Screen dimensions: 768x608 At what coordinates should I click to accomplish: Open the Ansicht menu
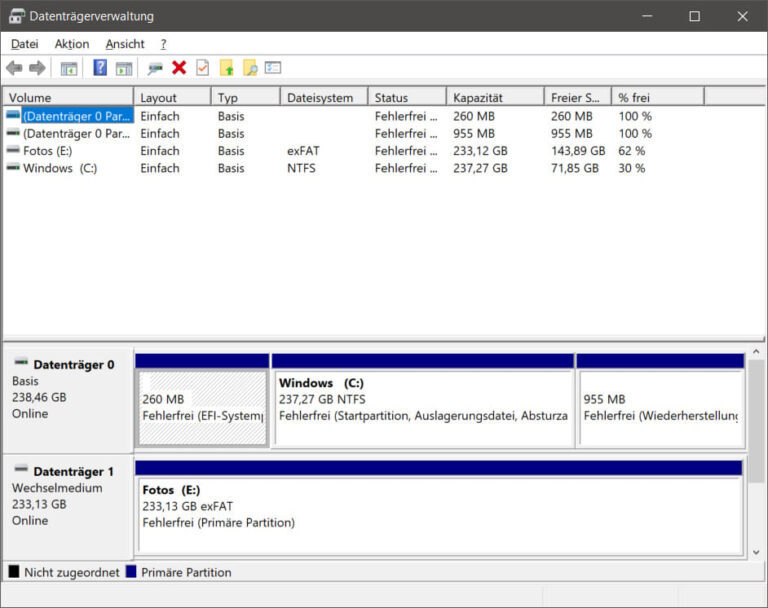pos(125,44)
